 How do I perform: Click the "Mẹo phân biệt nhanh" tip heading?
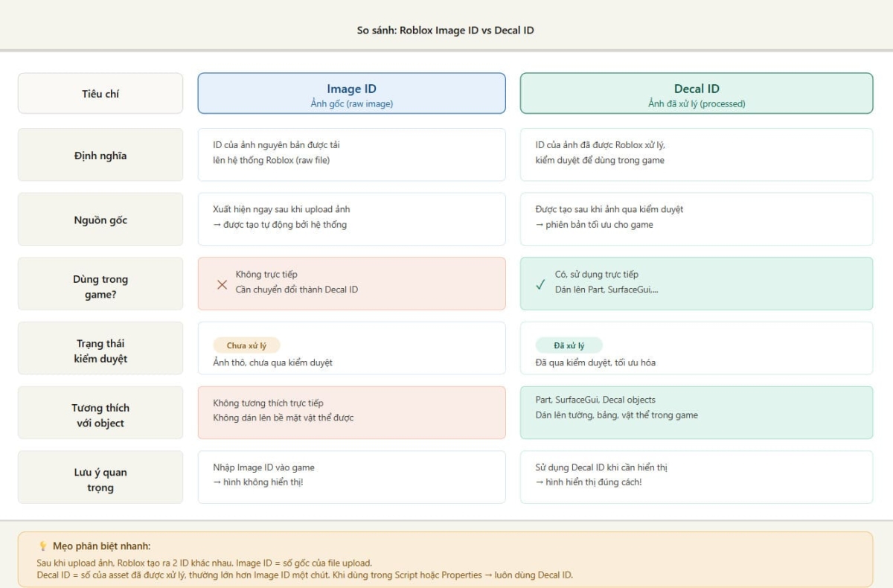coord(101,546)
